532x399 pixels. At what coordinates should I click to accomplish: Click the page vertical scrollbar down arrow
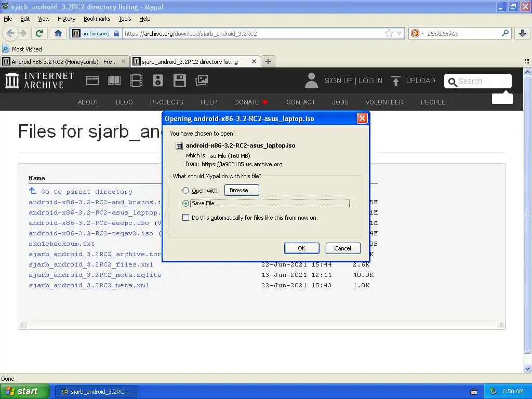point(527,368)
